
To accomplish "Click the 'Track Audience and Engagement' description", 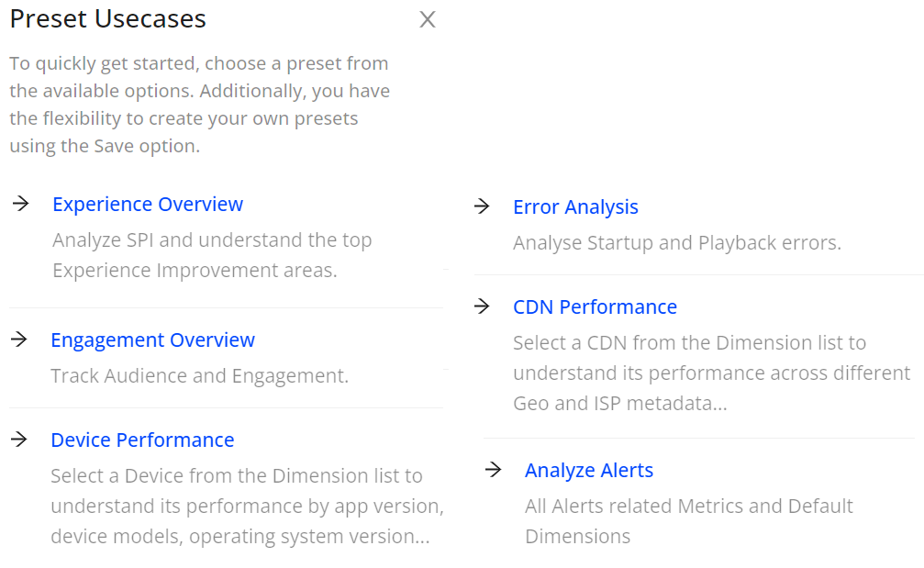I will click(x=199, y=375).
